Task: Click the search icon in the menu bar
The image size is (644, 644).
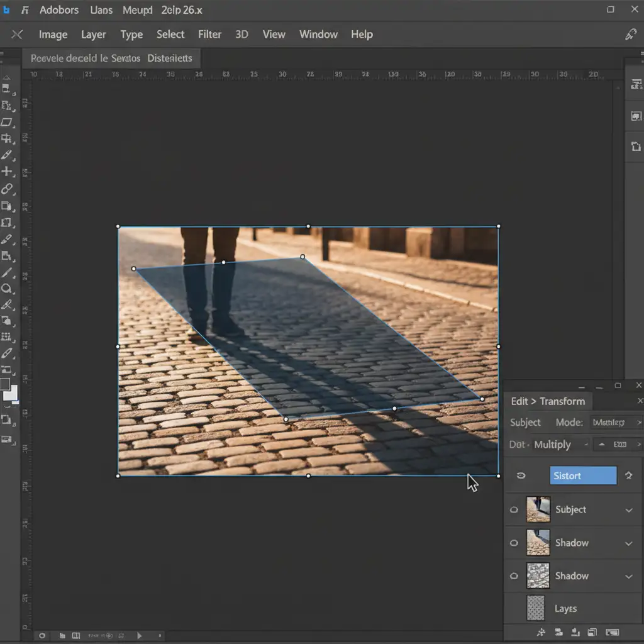Action: click(630, 35)
